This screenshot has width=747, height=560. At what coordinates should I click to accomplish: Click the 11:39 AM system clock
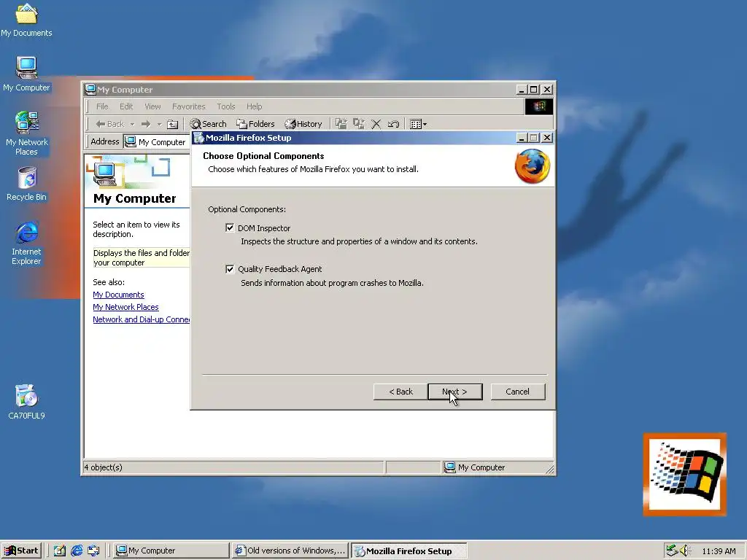[719, 551]
